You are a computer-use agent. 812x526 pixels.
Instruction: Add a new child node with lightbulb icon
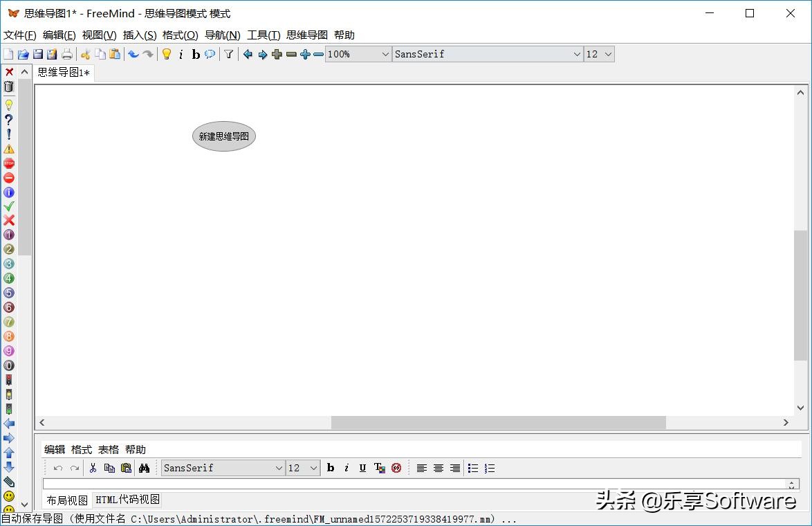[x=167, y=55]
